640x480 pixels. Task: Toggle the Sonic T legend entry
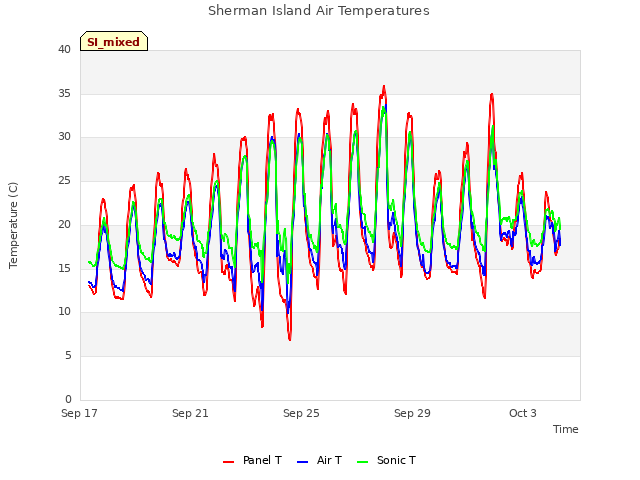click(387, 460)
